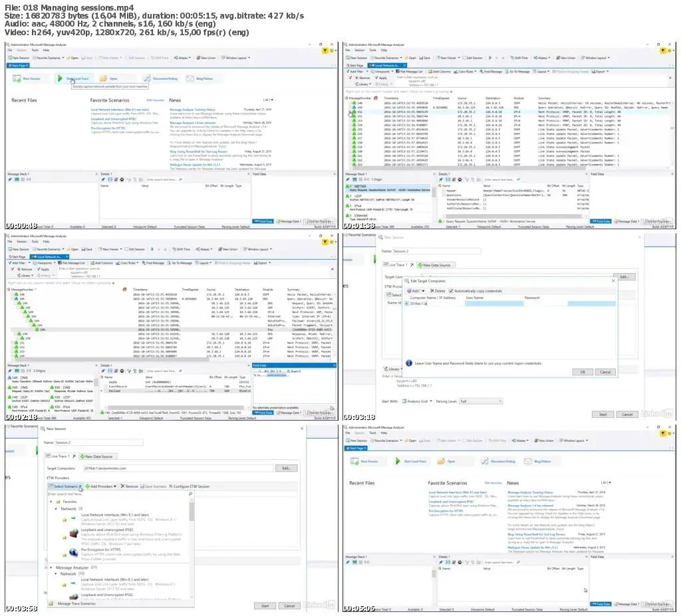
Task: Click Apply filter checkmark in 00:01:38 frame
Action: (375, 78)
